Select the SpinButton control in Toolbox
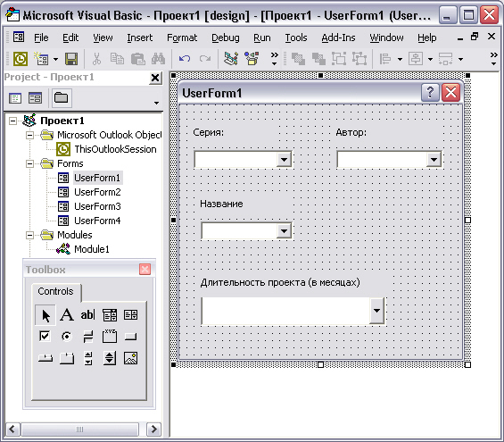Viewport: 504px width, 442px height. click(x=110, y=358)
